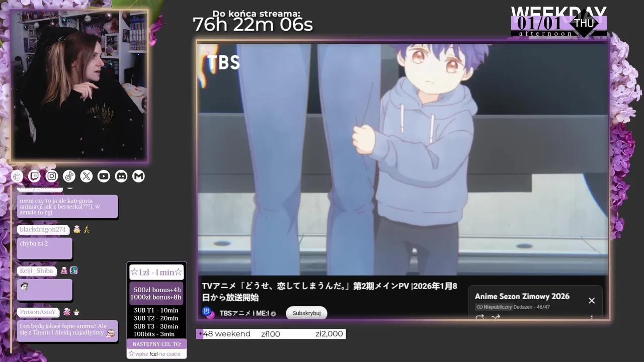Click the TBSアニメ i ME:I channel name
Screen dimensions: 644x362
coord(244,313)
